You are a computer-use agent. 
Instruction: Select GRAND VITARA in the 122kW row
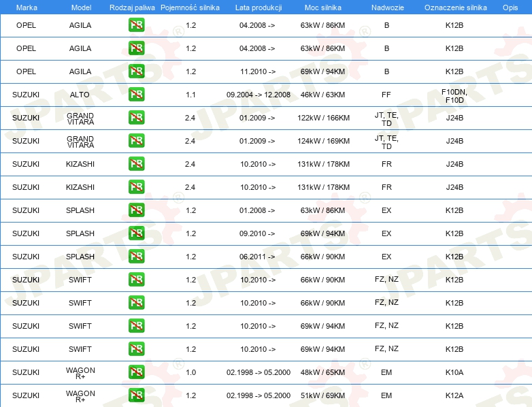coord(80,119)
